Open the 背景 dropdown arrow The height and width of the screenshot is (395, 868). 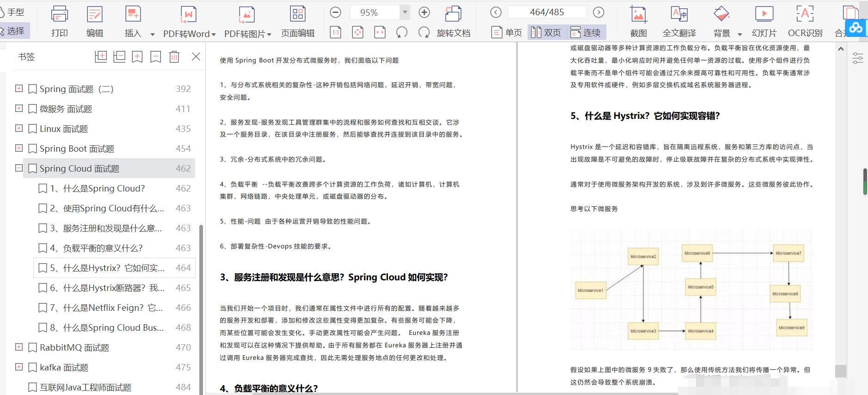point(740,34)
